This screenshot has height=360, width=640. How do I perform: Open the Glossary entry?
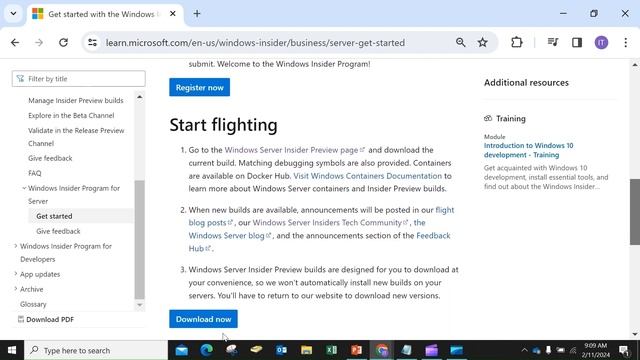[33, 304]
